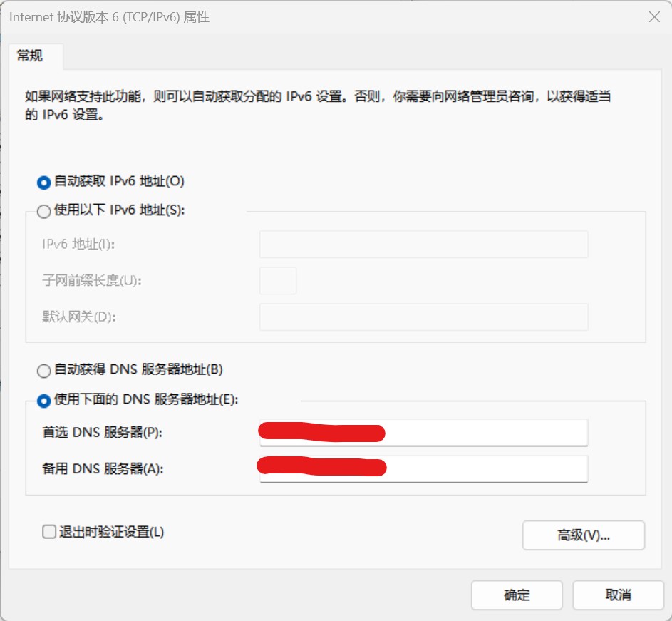Click the 默认网关(D) label text
The height and width of the screenshot is (621, 672).
[x=78, y=317]
